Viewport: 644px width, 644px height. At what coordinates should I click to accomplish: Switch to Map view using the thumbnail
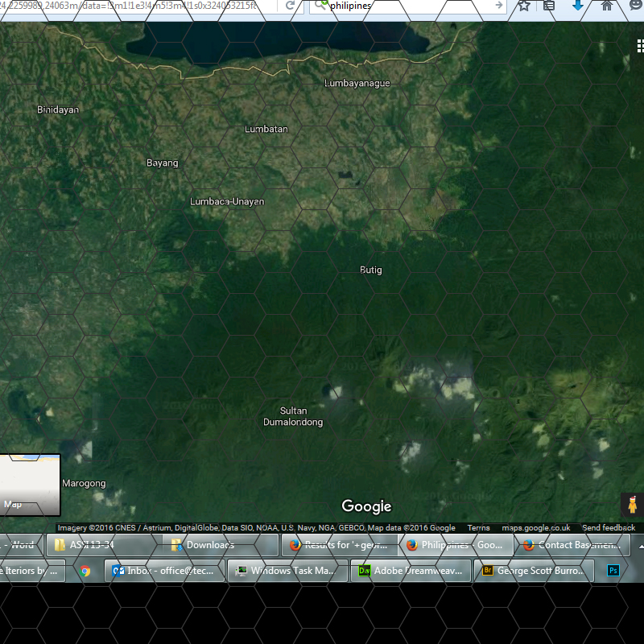click(x=30, y=485)
